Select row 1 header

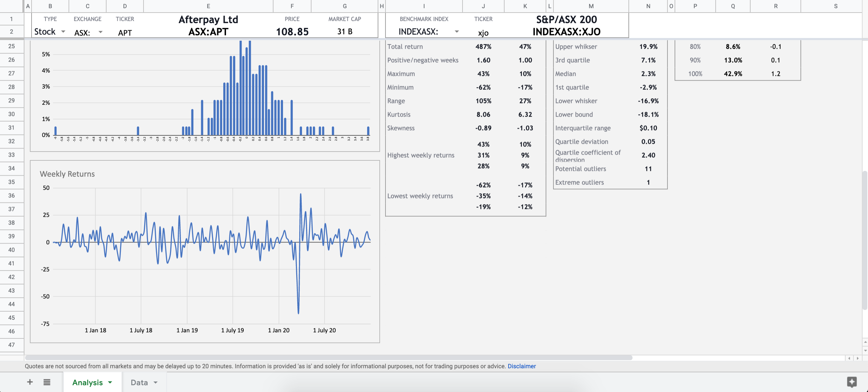(x=12, y=19)
